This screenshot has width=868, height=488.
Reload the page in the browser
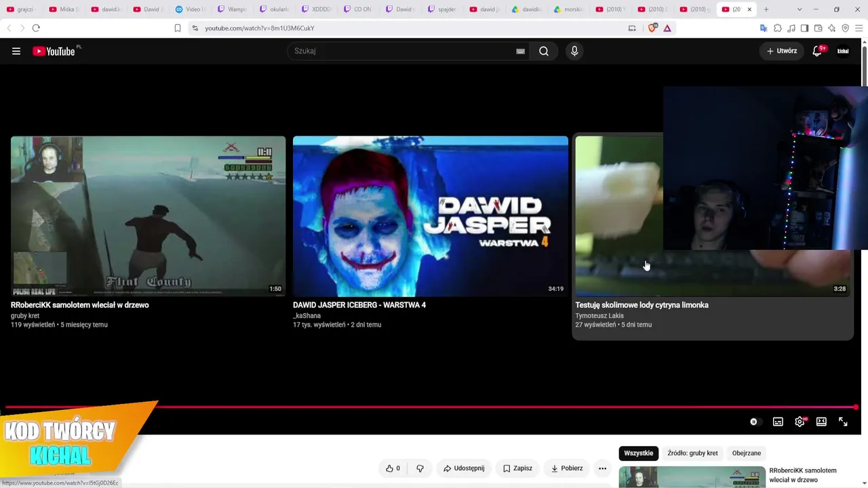(36, 28)
